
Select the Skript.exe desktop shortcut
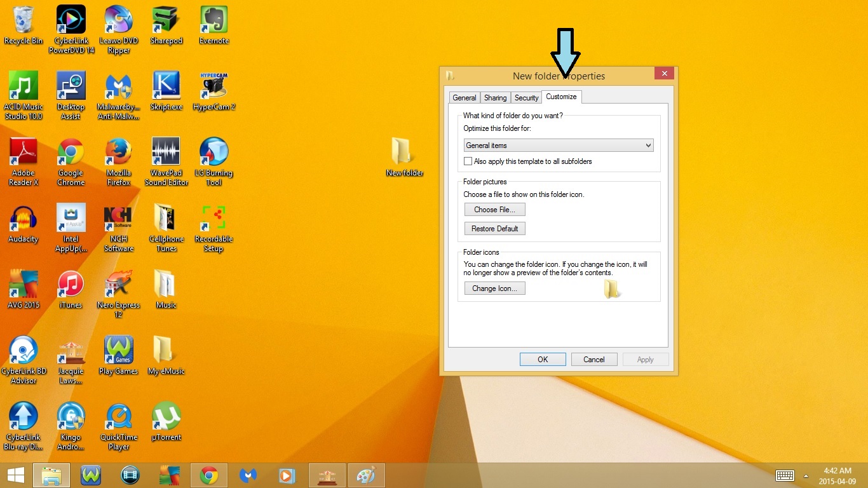[166, 91]
